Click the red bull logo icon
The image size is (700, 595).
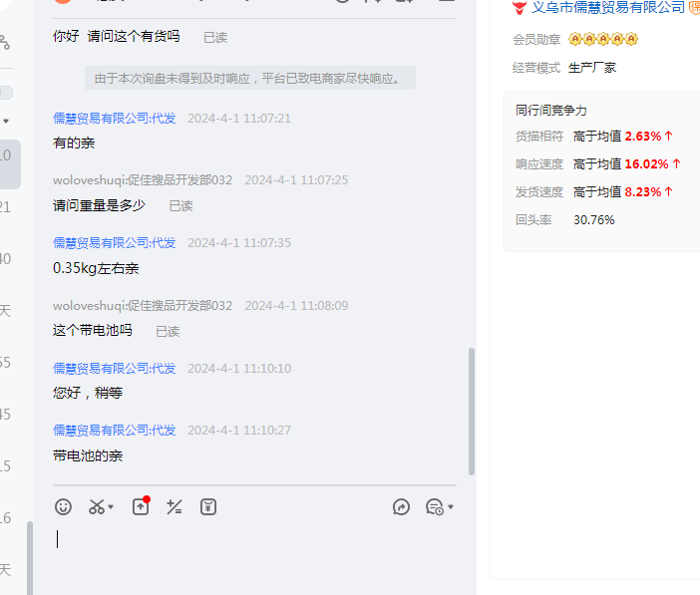click(520, 8)
